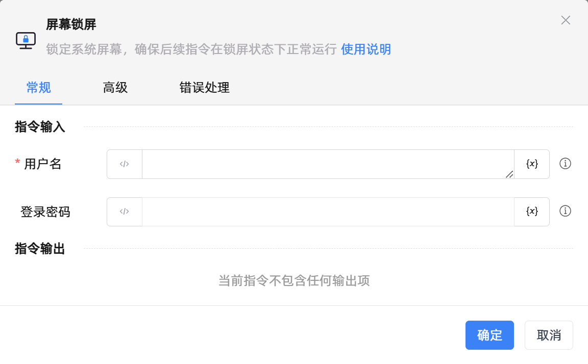Viewport: 588px width, 364px height.
Task: Go to the 错误处理 tab
Action: (x=204, y=88)
